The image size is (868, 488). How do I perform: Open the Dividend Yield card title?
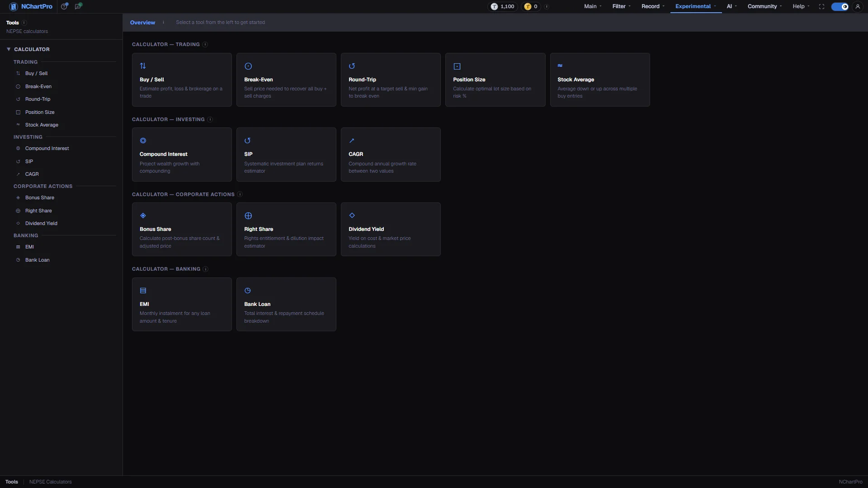pyautogui.click(x=366, y=229)
